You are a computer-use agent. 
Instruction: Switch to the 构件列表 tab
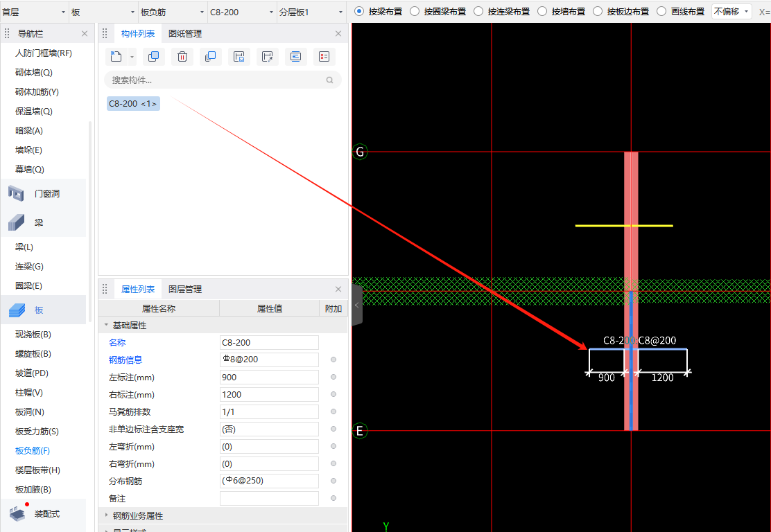(138, 33)
